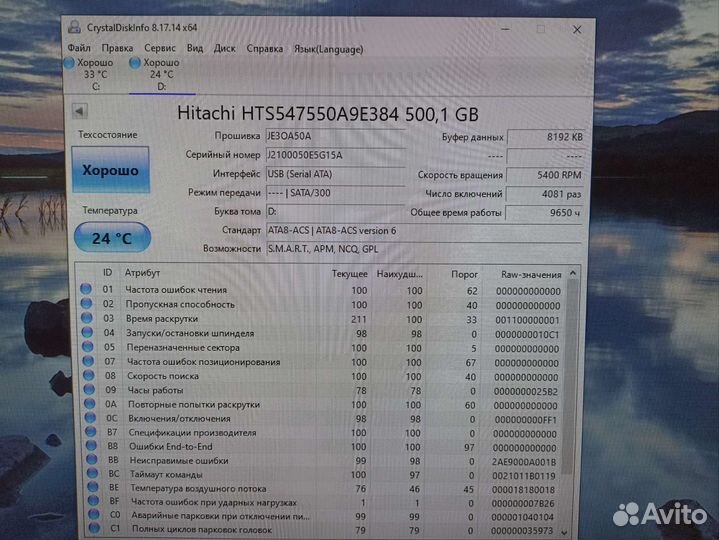Open the Диск menu

tap(225, 47)
